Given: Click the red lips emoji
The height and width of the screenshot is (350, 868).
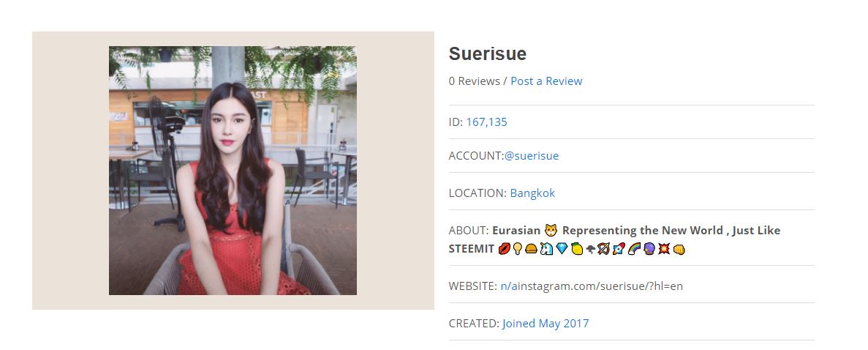Looking at the screenshot, I should (505, 248).
